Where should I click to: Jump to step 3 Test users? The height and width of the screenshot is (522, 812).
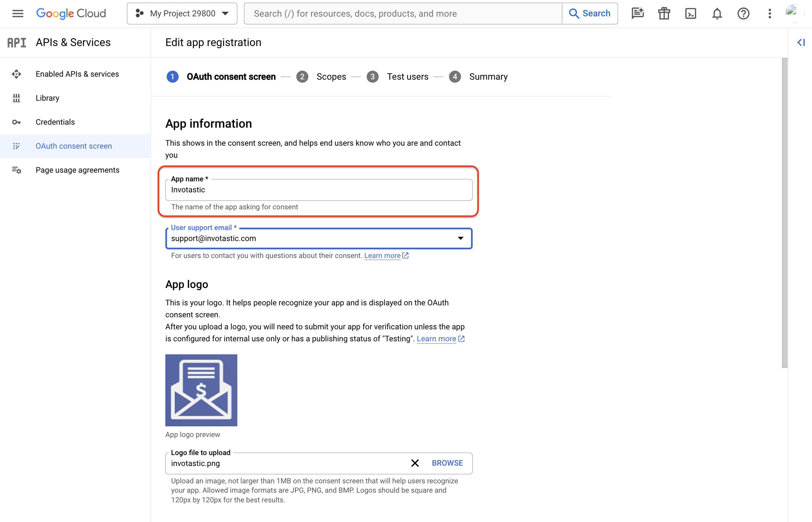tap(397, 77)
